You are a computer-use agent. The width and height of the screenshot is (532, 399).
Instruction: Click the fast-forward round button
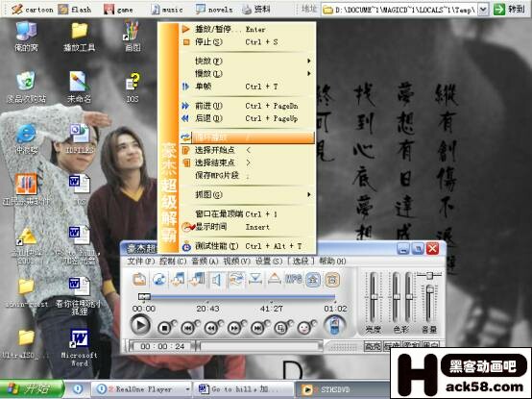[x=234, y=328]
